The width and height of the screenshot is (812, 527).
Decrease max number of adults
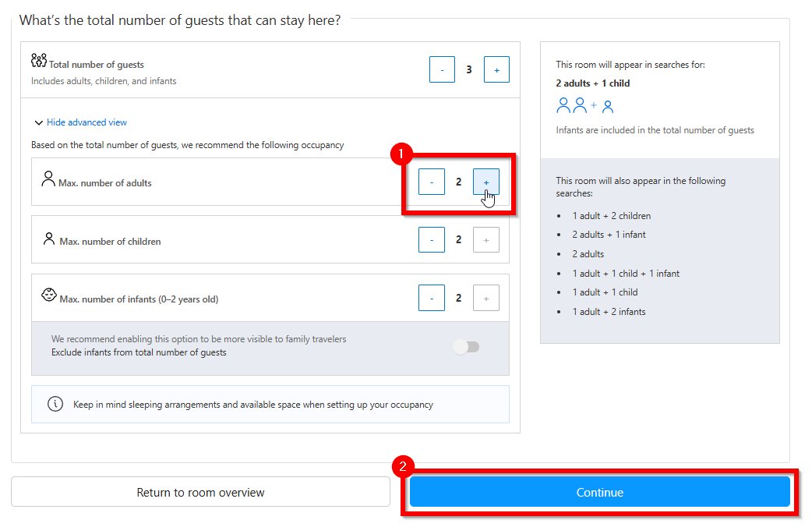click(x=432, y=182)
